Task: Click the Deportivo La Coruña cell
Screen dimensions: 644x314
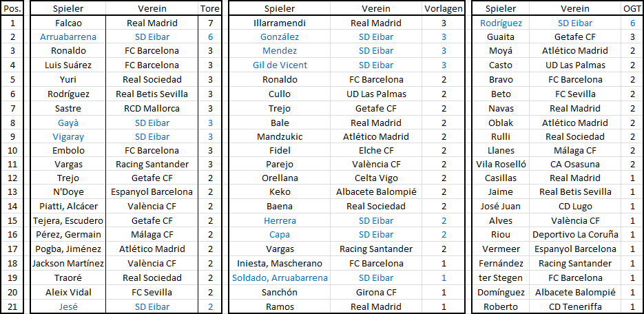Action: tap(575, 235)
